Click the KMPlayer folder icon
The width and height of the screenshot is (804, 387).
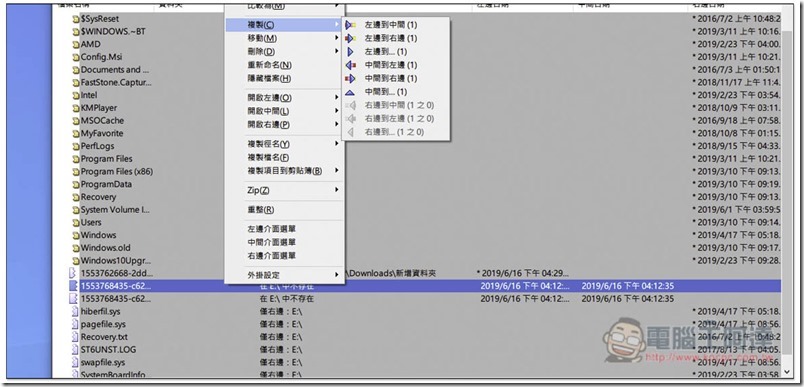click(76, 108)
